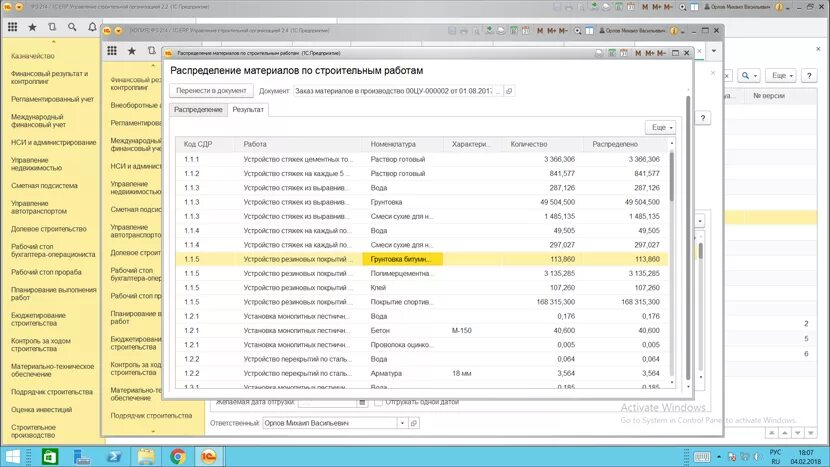Open the notifications bell icon

point(92,27)
